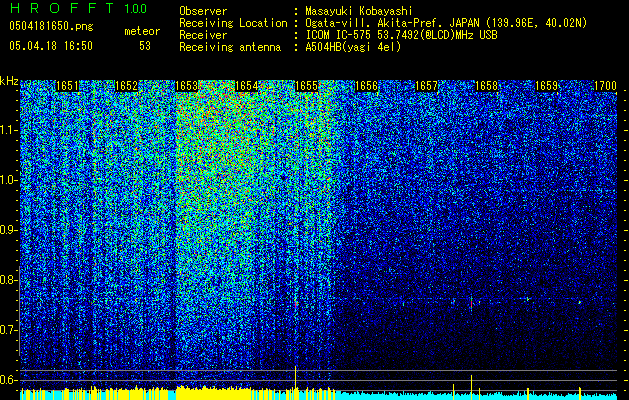Click the 'Receiving Location' label
The image size is (629, 400).
[233, 23]
